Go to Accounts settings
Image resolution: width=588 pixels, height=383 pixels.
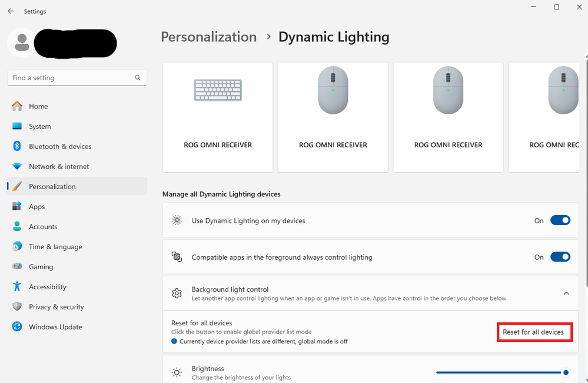coord(77,226)
